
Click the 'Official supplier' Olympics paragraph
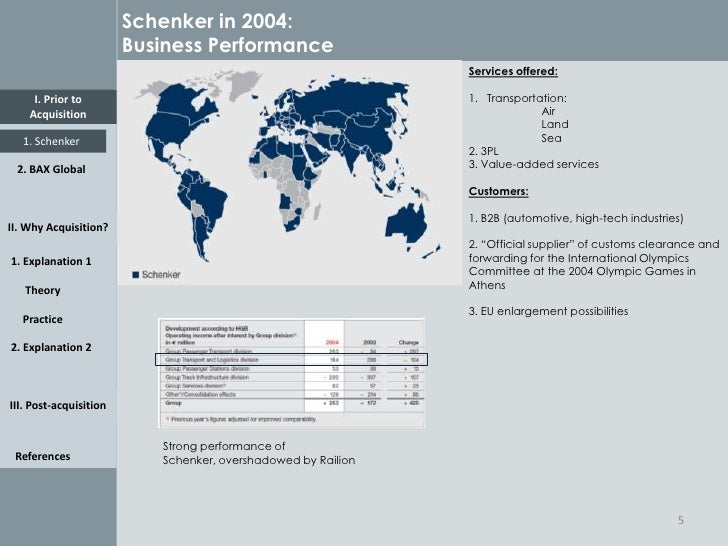[594, 265]
